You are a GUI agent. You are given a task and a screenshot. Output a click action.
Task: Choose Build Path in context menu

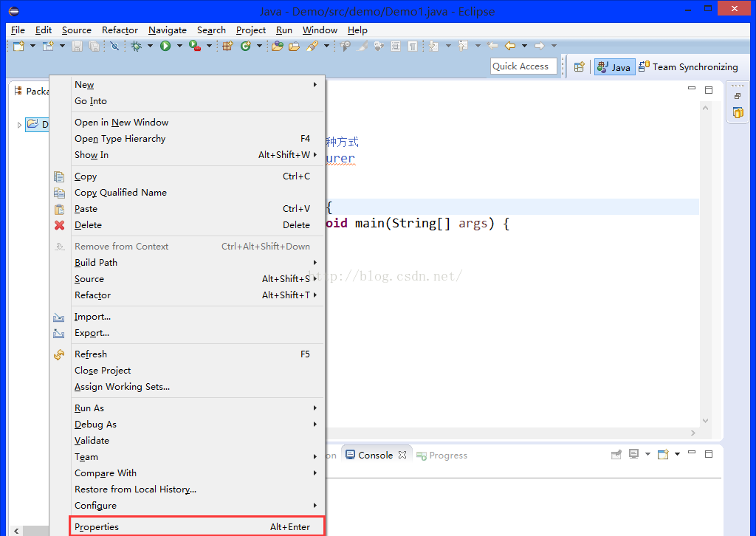[x=197, y=262]
